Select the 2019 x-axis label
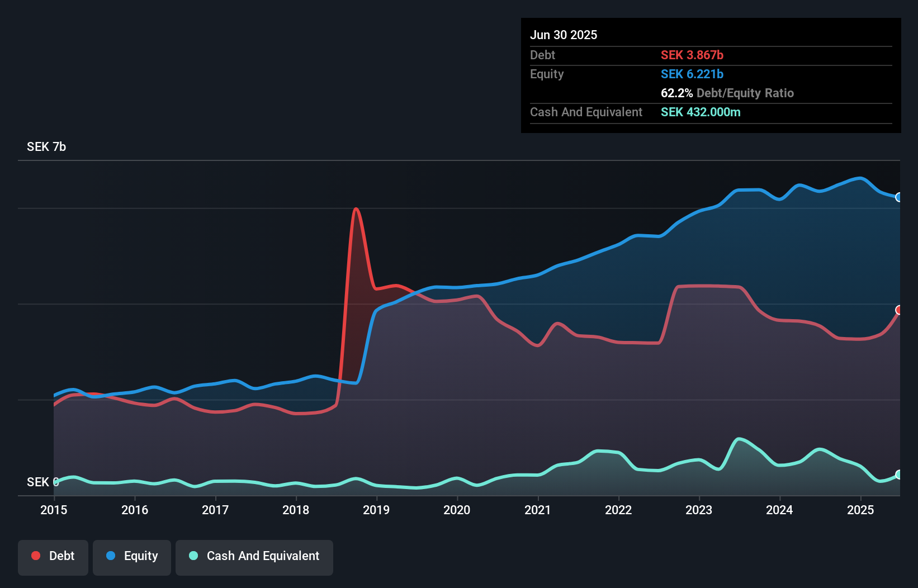This screenshot has width=918, height=588. click(x=376, y=510)
